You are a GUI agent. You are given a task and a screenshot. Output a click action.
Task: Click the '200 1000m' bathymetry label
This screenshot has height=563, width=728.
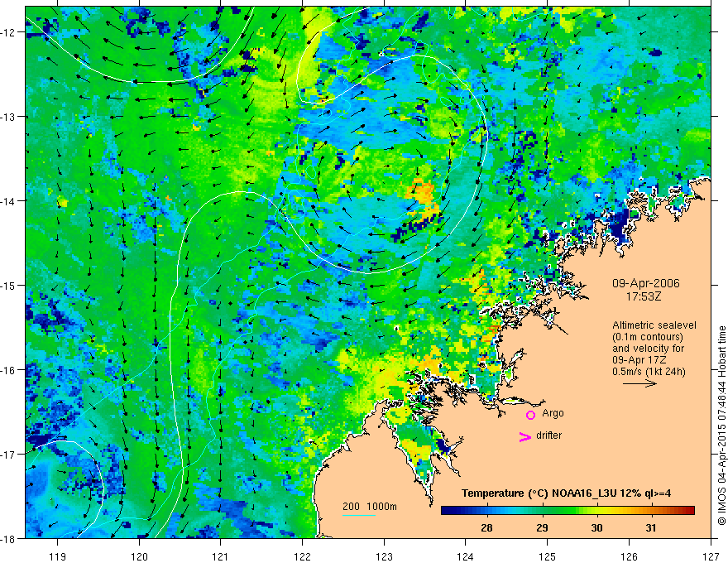click(370, 507)
